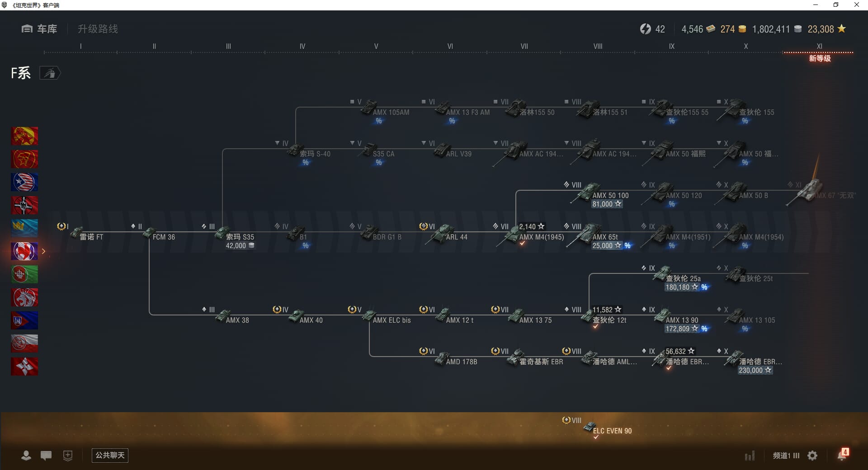Screen dimensions: 868x470
Task: Switch to the USA nation flag
Action: 24,182
